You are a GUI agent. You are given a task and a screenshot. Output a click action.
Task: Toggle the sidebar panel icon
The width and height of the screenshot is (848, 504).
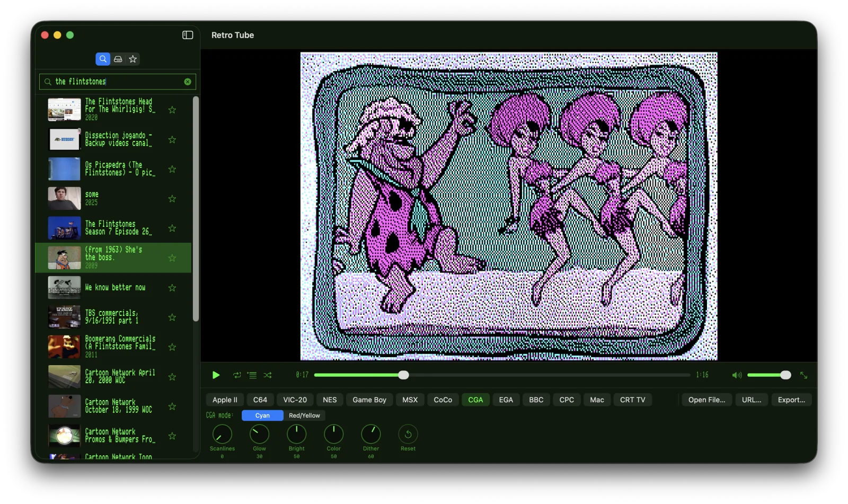pyautogui.click(x=188, y=35)
